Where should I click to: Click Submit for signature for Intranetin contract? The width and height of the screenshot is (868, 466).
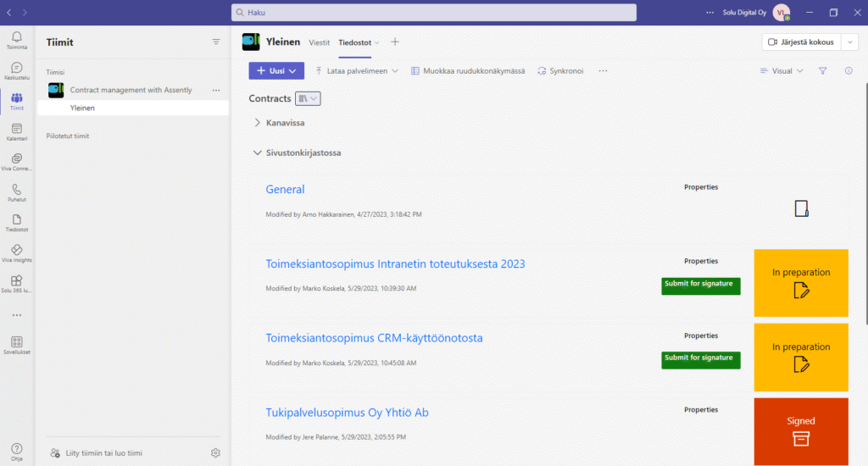point(700,286)
